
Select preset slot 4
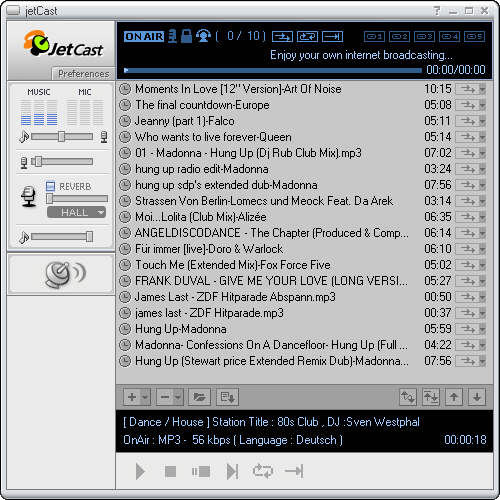pos(449,36)
